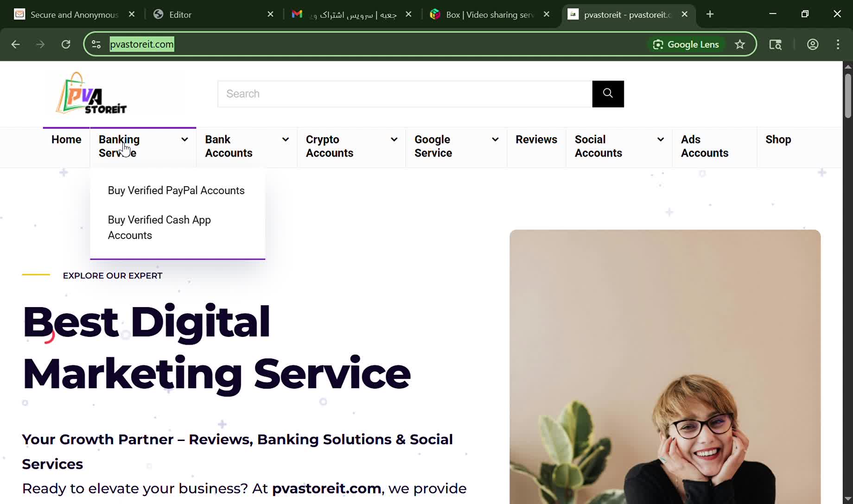853x504 pixels.
Task: Close the Gmail tab
Action: coord(408,14)
